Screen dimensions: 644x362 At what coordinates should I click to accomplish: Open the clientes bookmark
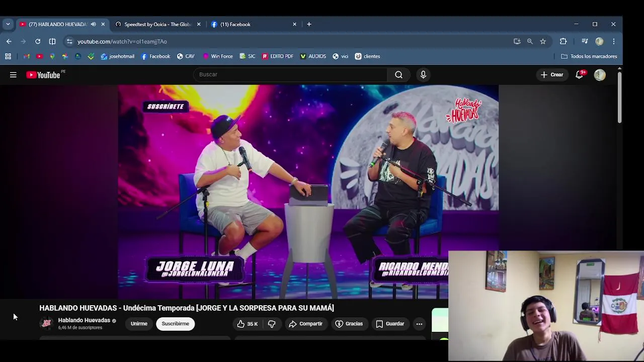367,56
